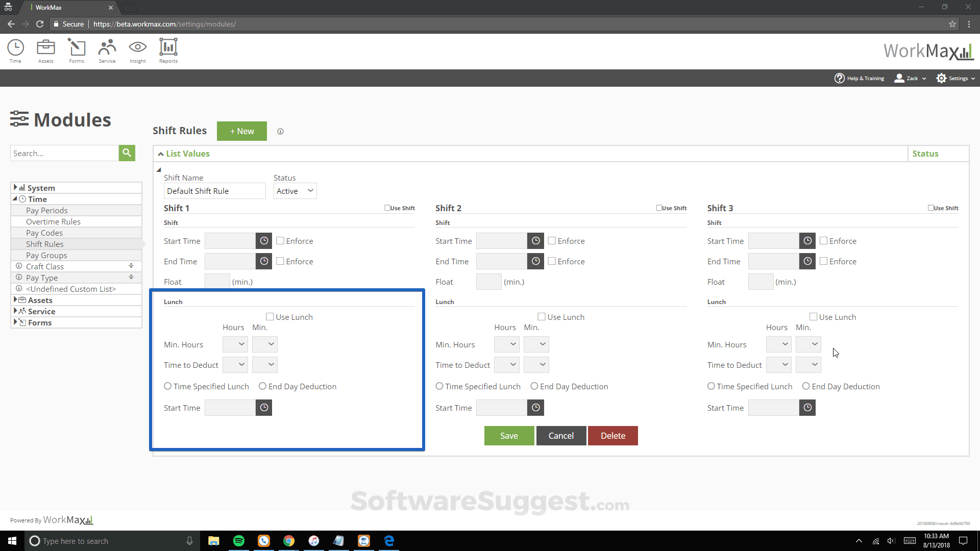Viewport: 980px width, 551px height.
Task: Open the Forms module
Action: (76, 51)
